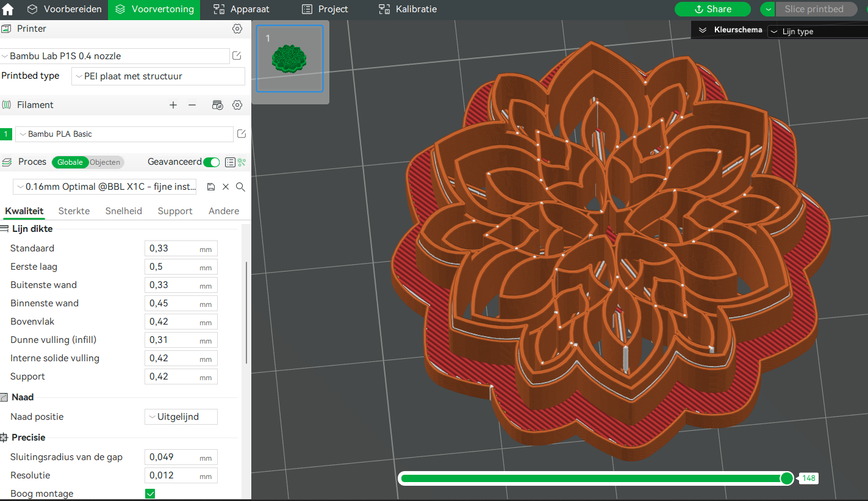Toggle the Geavanceerd switch off
This screenshot has width=868, height=501.
(x=211, y=162)
